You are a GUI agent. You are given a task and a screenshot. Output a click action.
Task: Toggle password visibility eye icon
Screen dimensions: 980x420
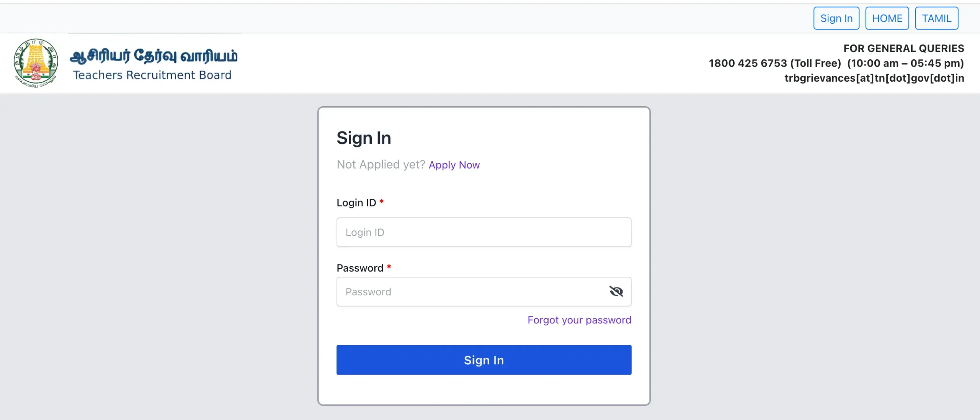616,292
